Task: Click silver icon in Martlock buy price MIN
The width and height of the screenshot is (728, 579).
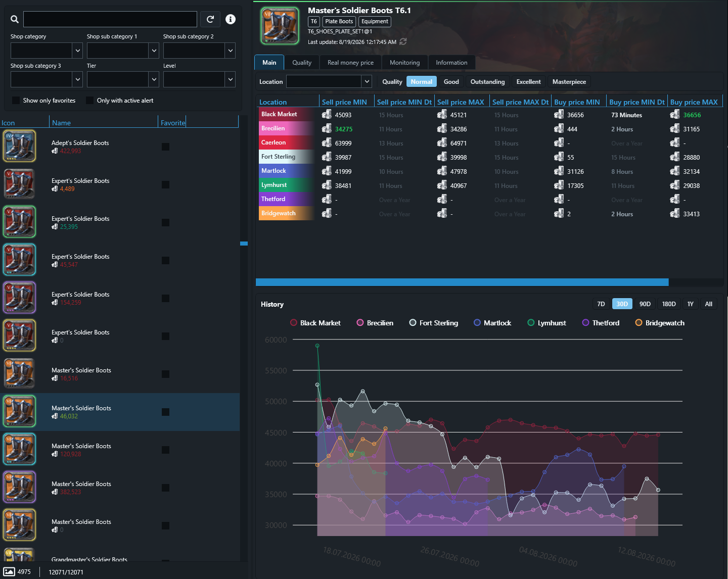Action: (559, 171)
